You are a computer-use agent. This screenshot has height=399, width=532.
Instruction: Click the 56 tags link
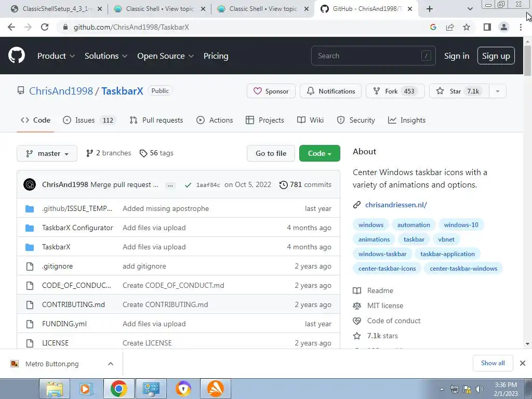coord(156,153)
